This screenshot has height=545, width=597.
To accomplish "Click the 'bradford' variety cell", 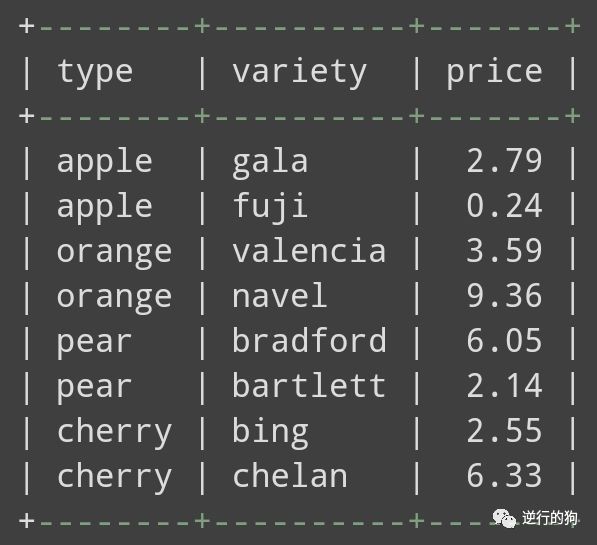I will [309, 340].
